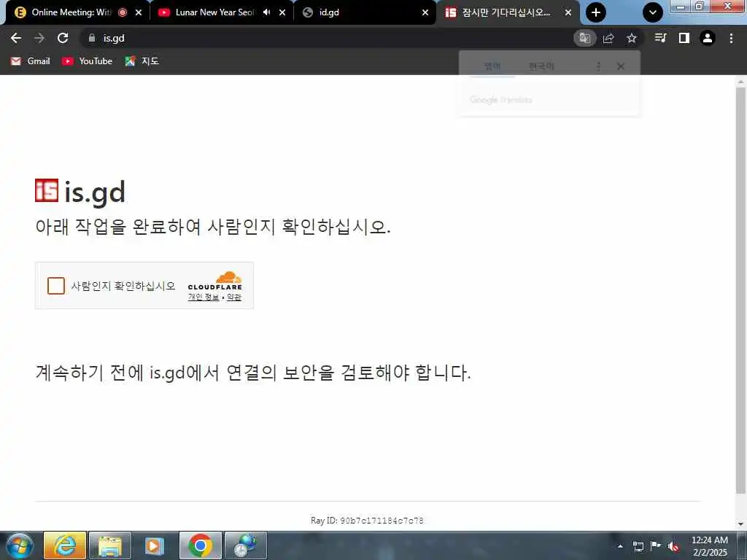Open Windows Media Player from taskbar
747x560 pixels.
click(154, 545)
